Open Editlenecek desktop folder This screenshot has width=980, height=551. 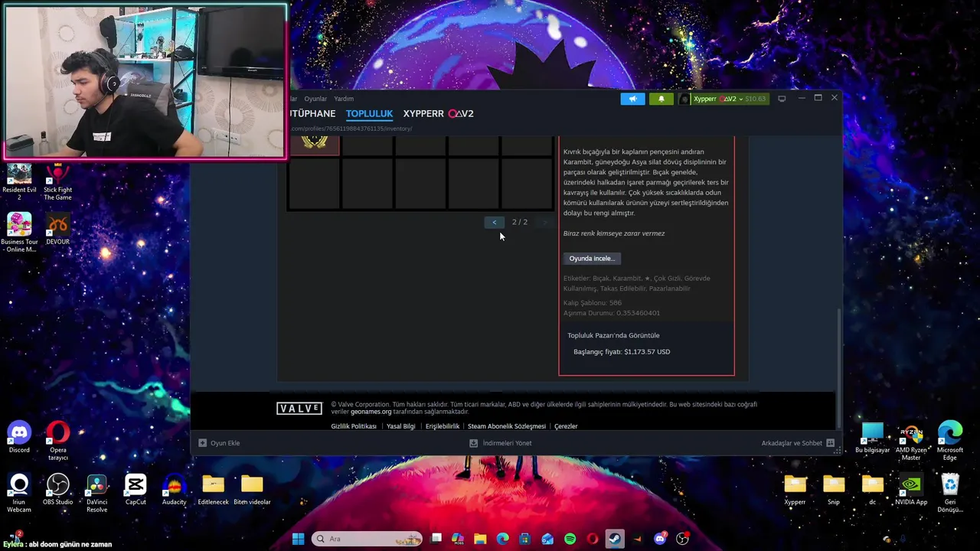tap(213, 490)
